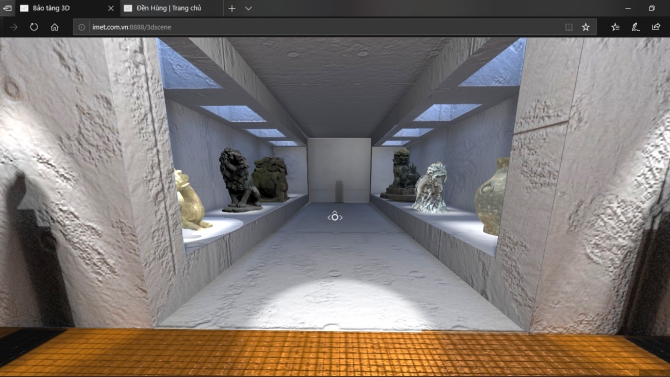Show the site information icon
The image size is (670, 377).
coord(81,27)
